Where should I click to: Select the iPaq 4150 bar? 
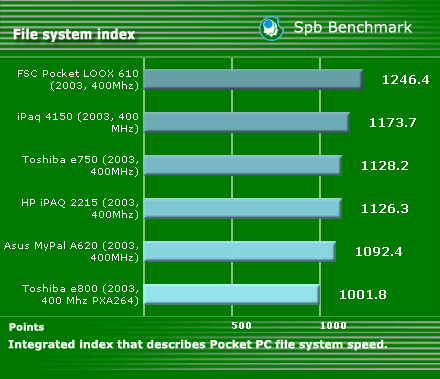[247, 123]
